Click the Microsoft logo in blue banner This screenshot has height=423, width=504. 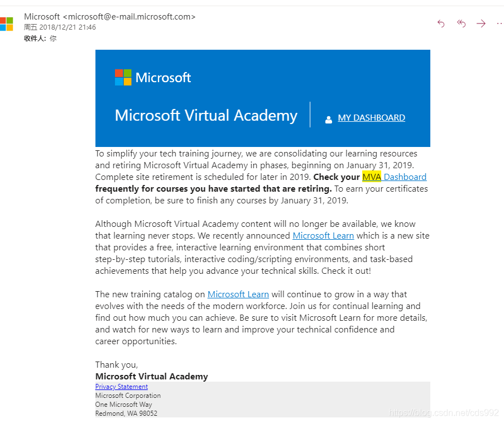(x=123, y=77)
